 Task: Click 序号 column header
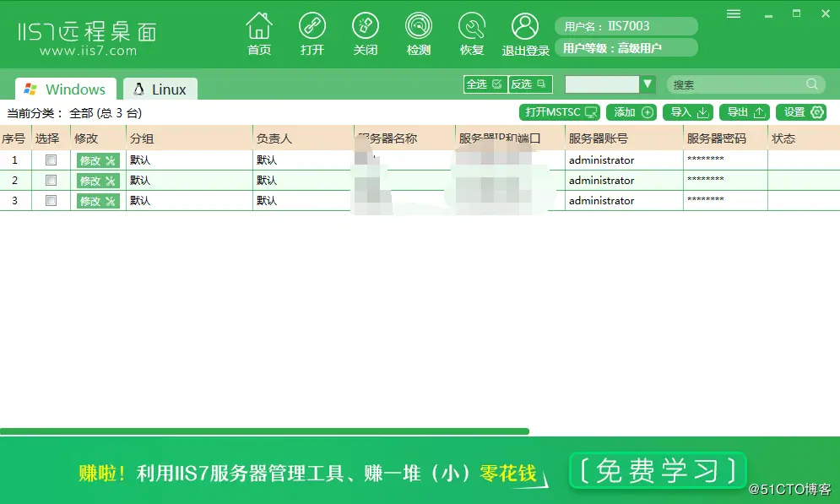click(x=14, y=138)
